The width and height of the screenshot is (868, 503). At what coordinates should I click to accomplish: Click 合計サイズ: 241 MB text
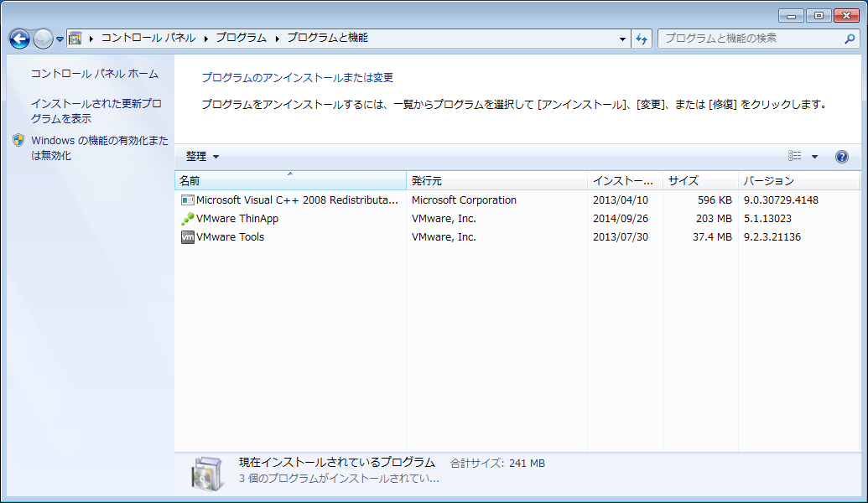pyautogui.click(x=497, y=463)
